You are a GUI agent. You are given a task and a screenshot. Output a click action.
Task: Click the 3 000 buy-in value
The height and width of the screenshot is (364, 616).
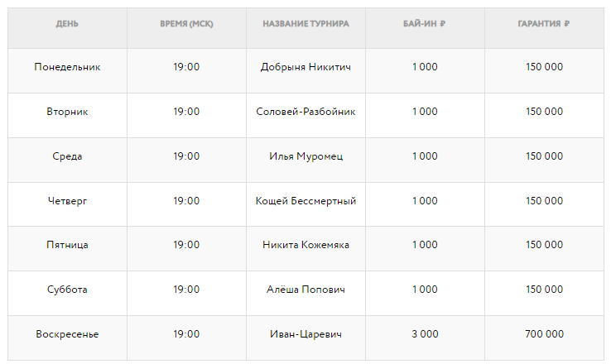click(x=425, y=335)
